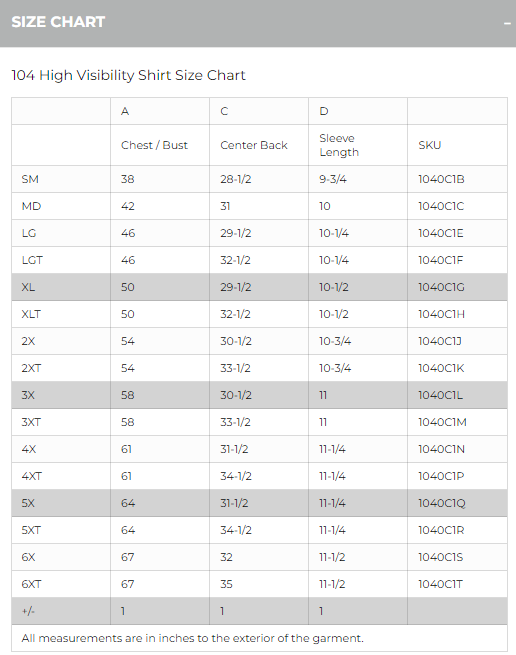The image size is (516, 655).
Task: Select the LGT size label
Action: click(32, 260)
